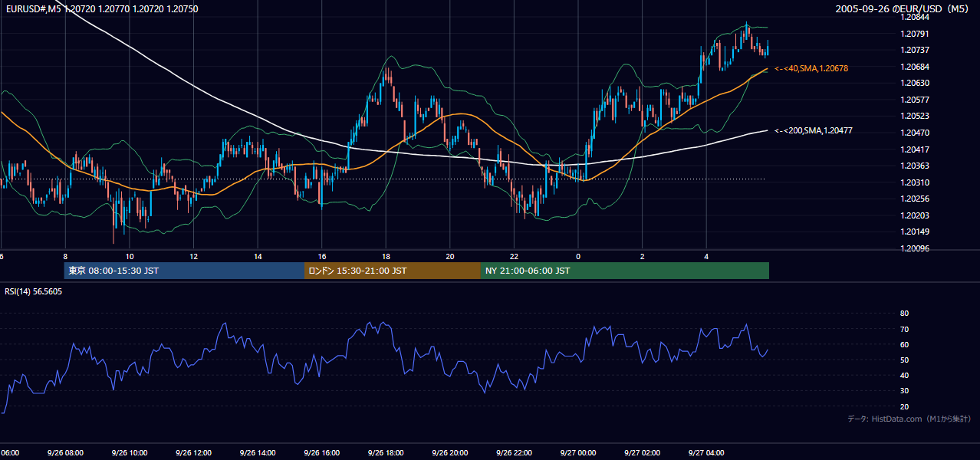
Task: Click hour label 10 on price chart axis
Action: [130, 256]
